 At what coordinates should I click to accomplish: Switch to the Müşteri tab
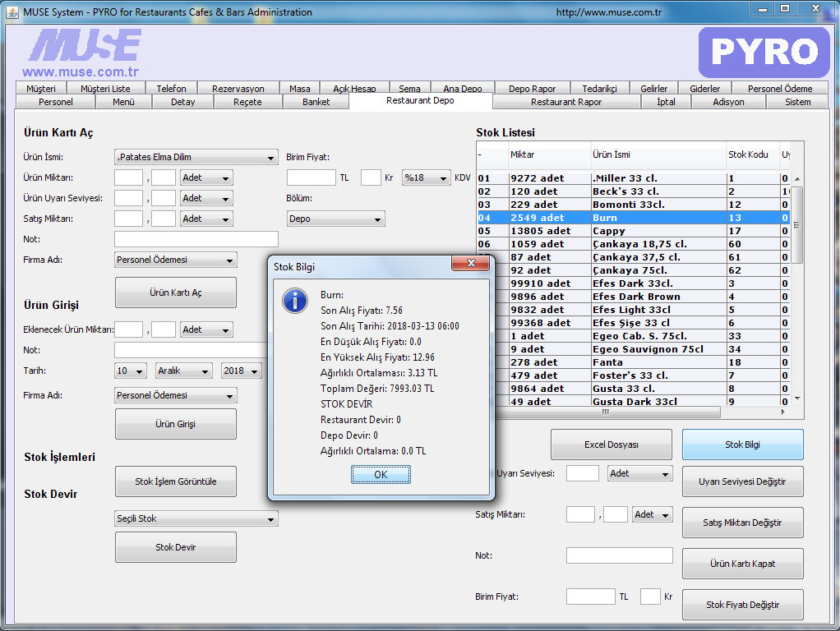(x=41, y=89)
